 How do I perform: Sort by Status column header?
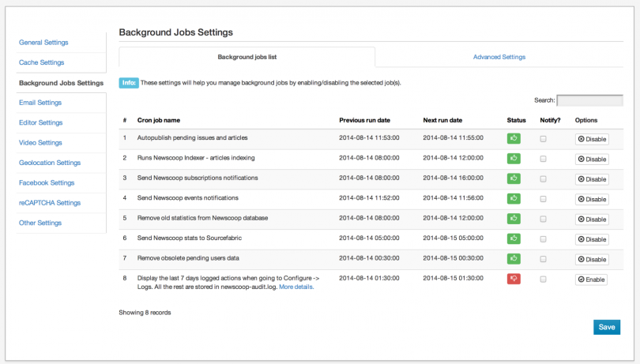(516, 120)
